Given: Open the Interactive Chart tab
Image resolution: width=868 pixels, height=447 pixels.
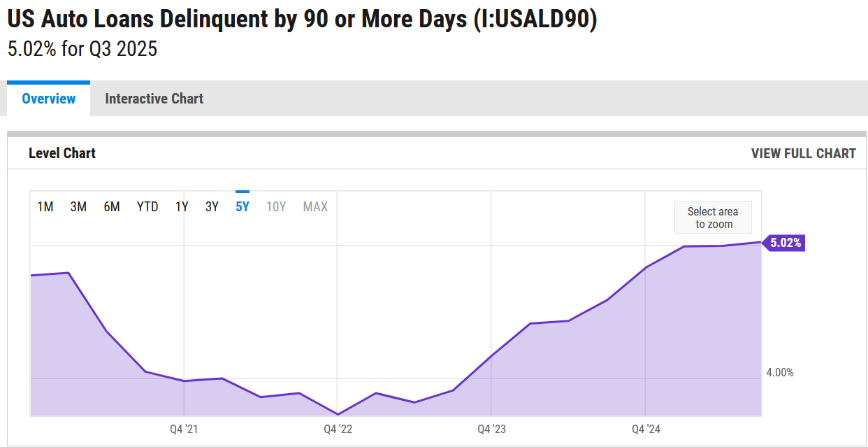Looking at the screenshot, I should pyautogui.click(x=154, y=99).
